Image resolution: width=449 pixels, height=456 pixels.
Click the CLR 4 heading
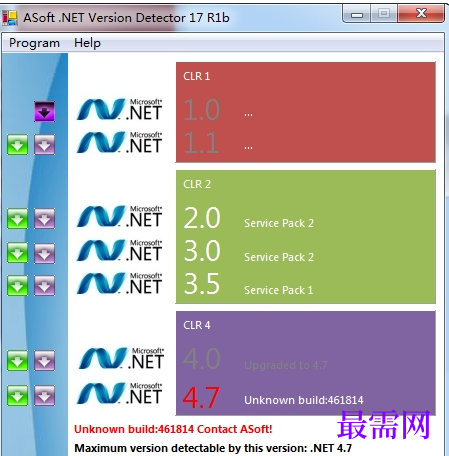tap(197, 325)
